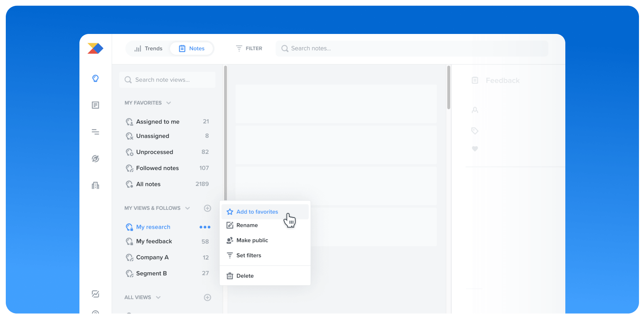Choose Set filters menu entry
The image size is (644, 319).
pos(265,255)
